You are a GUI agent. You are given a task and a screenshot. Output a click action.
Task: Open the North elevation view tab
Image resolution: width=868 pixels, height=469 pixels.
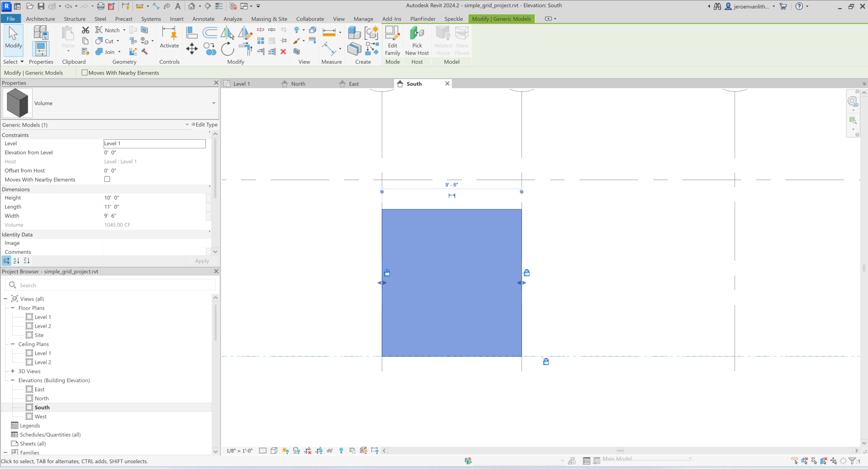pos(299,84)
